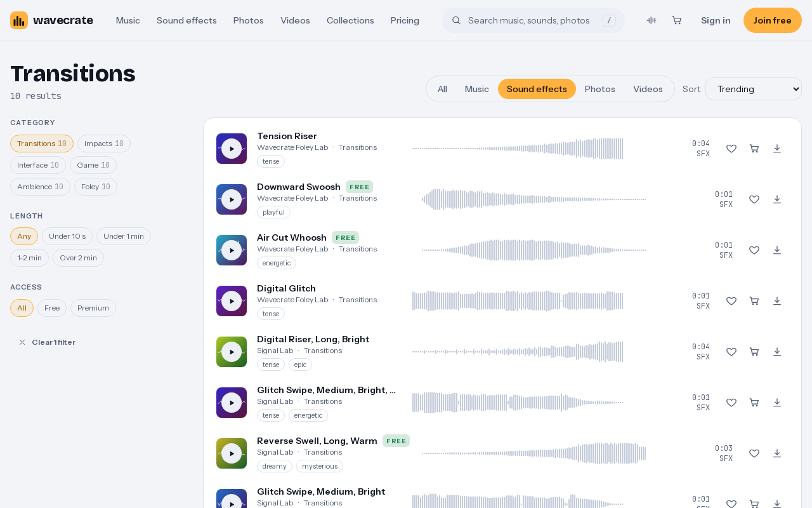The image size is (812, 508).
Task: Open the Pricing page in navigation
Action: pyautogui.click(x=405, y=20)
